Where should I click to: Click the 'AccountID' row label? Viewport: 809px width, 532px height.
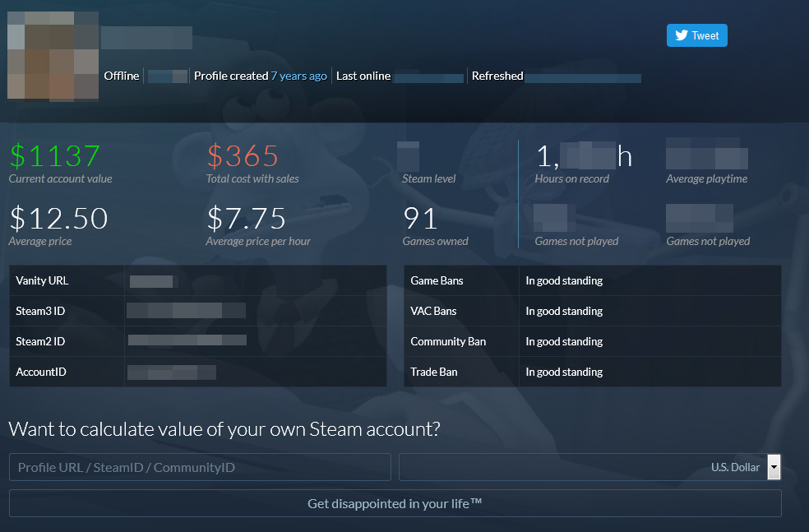click(41, 372)
